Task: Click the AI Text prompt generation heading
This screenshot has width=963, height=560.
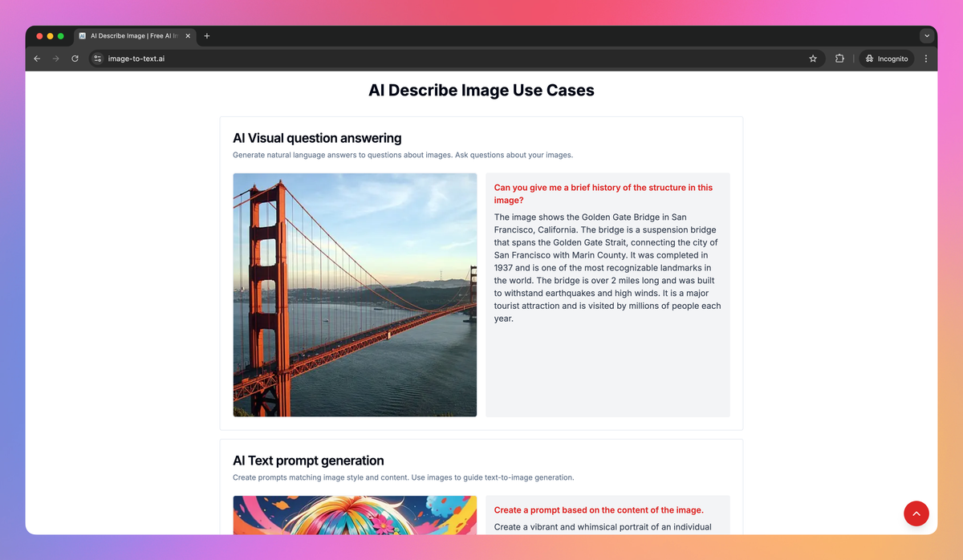Action: coord(308,461)
